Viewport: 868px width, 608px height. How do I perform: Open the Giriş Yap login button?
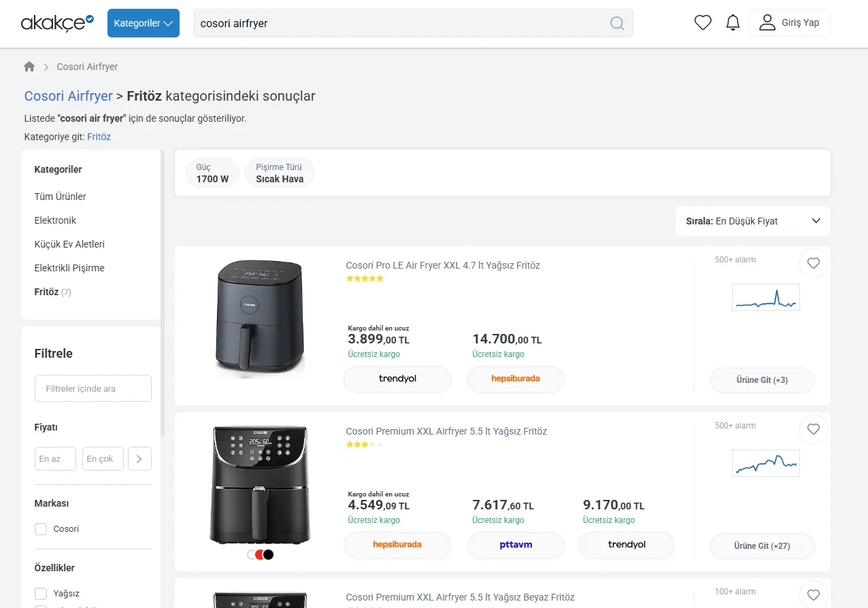tap(789, 22)
